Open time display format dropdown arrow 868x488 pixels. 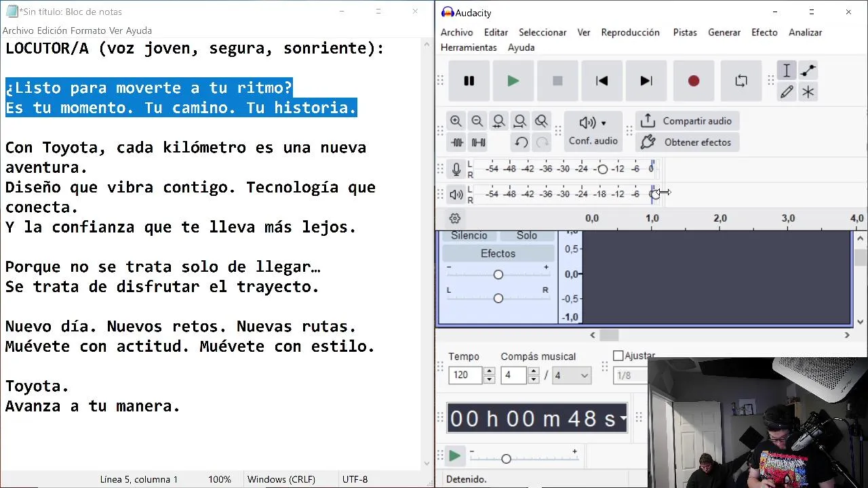pyautogui.click(x=623, y=419)
